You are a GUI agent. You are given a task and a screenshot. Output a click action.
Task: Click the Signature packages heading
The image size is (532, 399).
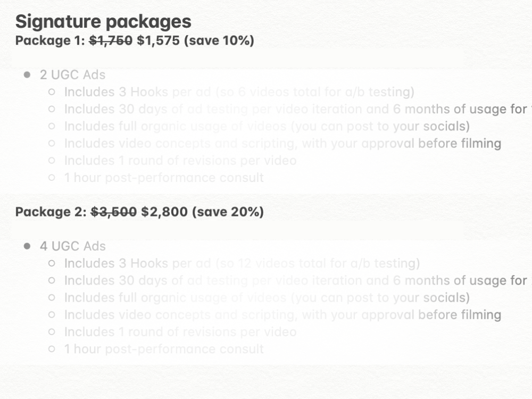[x=103, y=22]
